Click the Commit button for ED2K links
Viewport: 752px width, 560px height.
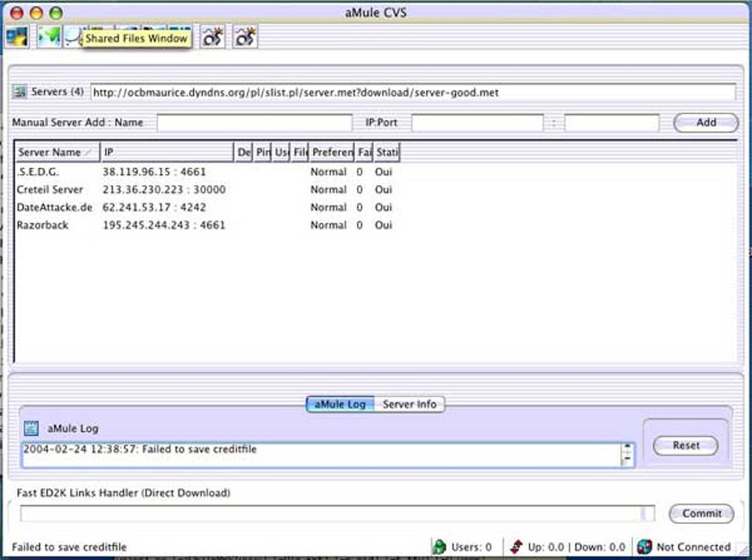point(702,514)
